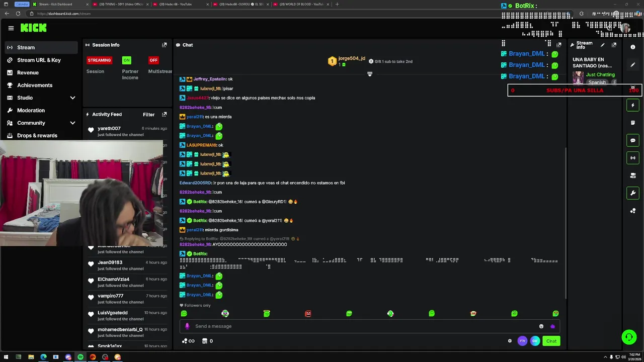
Task: Open jorge504_jd top gifter profile
Action: pos(352,58)
